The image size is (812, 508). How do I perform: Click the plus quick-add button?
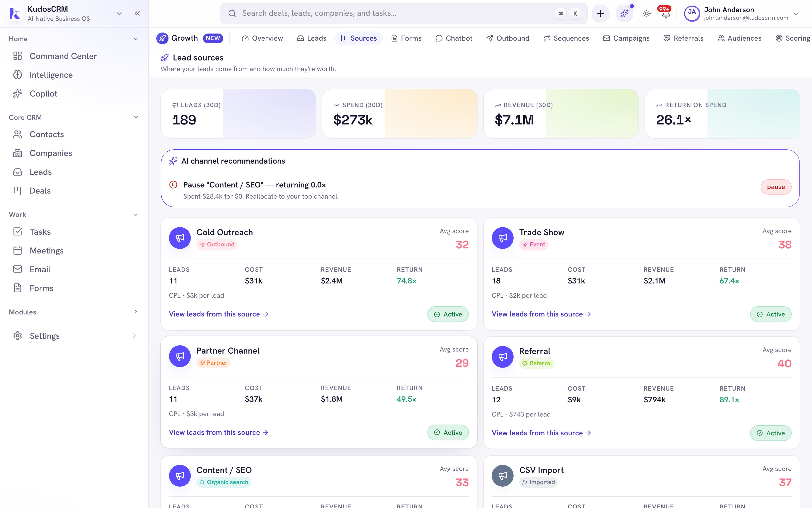pyautogui.click(x=600, y=13)
